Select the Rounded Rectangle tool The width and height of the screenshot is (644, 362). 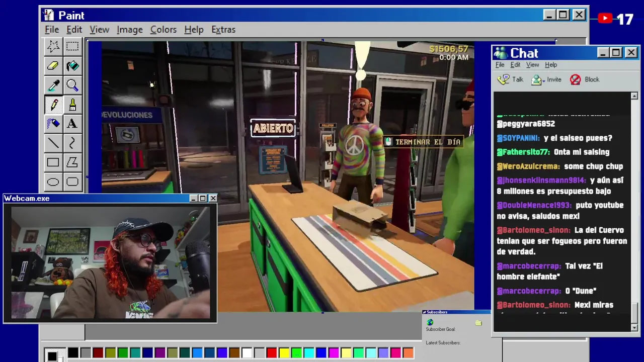72,182
